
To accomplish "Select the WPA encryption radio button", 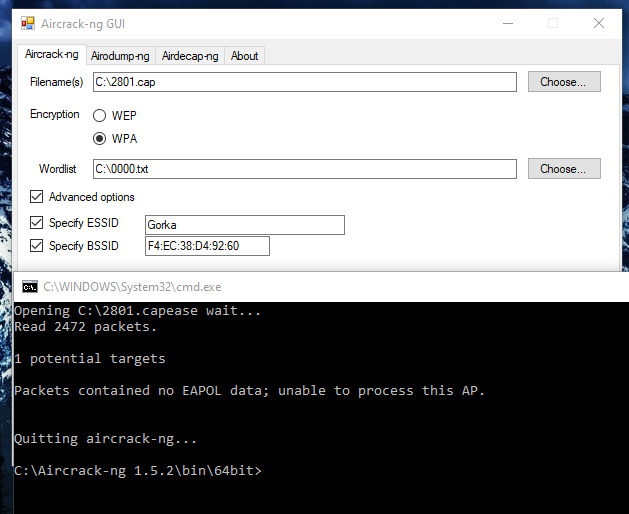I will [100, 139].
